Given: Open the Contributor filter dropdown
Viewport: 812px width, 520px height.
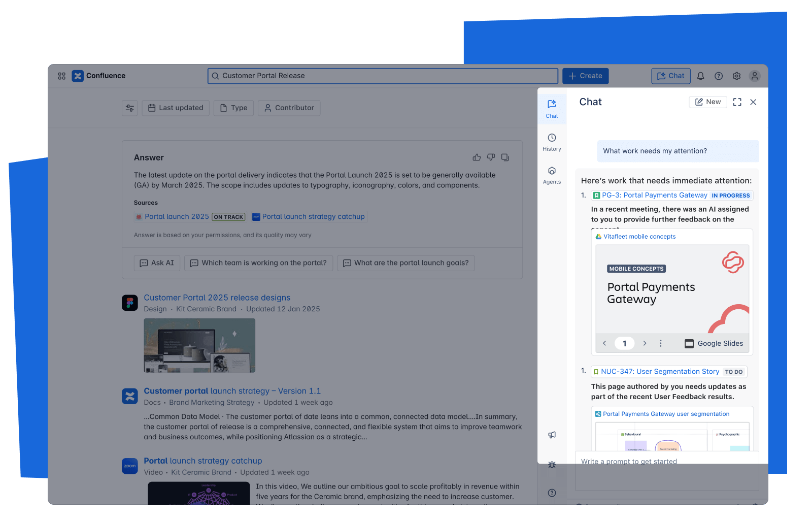Looking at the screenshot, I should (x=289, y=108).
